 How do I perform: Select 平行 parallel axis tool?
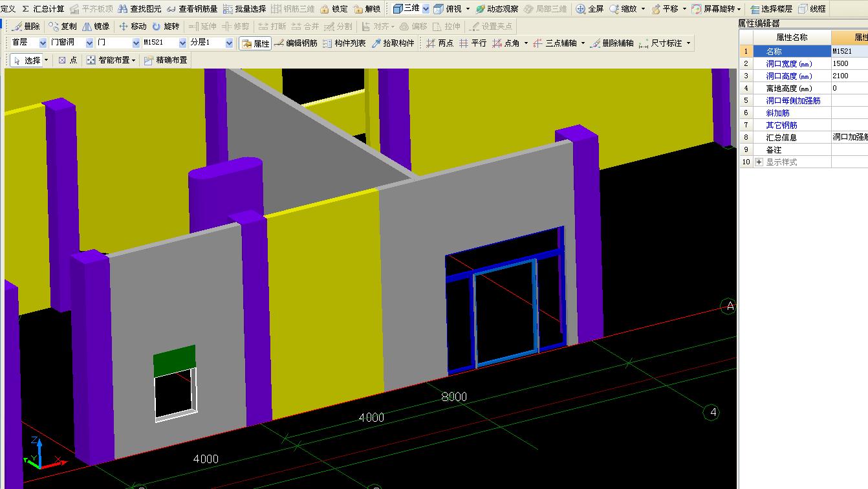pyautogui.click(x=473, y=43)
